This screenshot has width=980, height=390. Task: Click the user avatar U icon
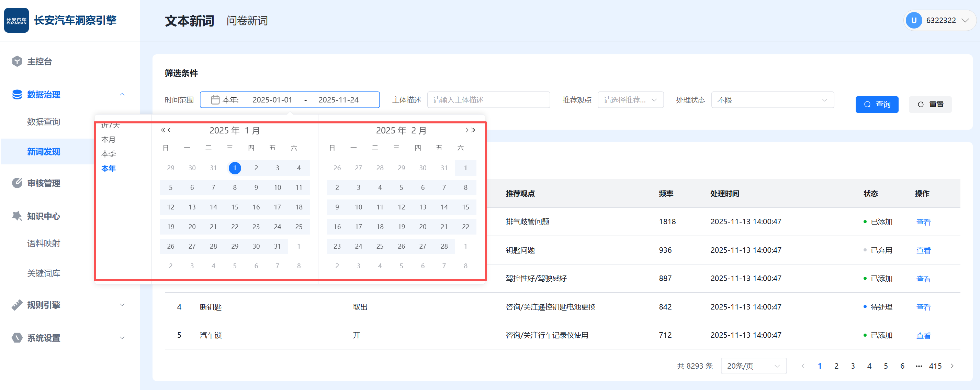(x=913, y=21)
